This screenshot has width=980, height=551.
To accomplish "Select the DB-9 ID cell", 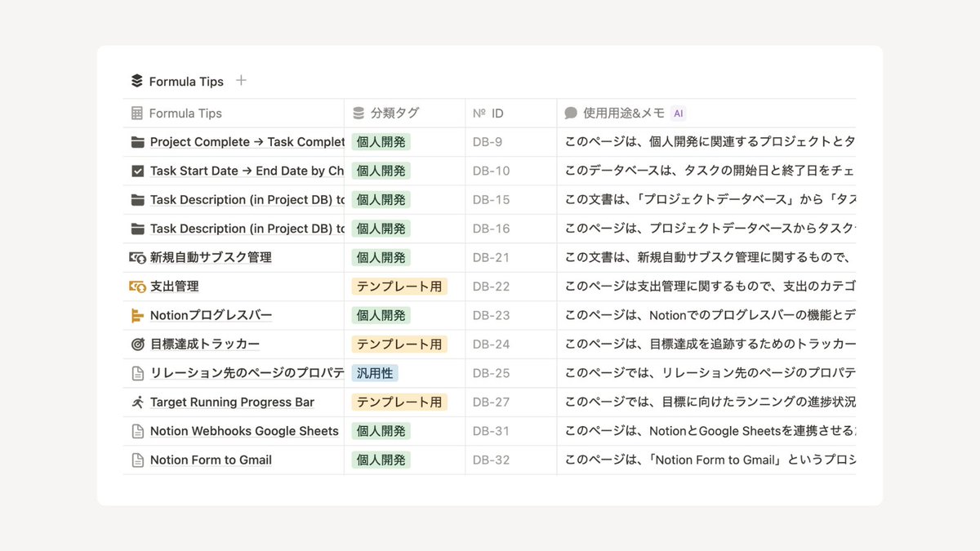I will (511, 142).
